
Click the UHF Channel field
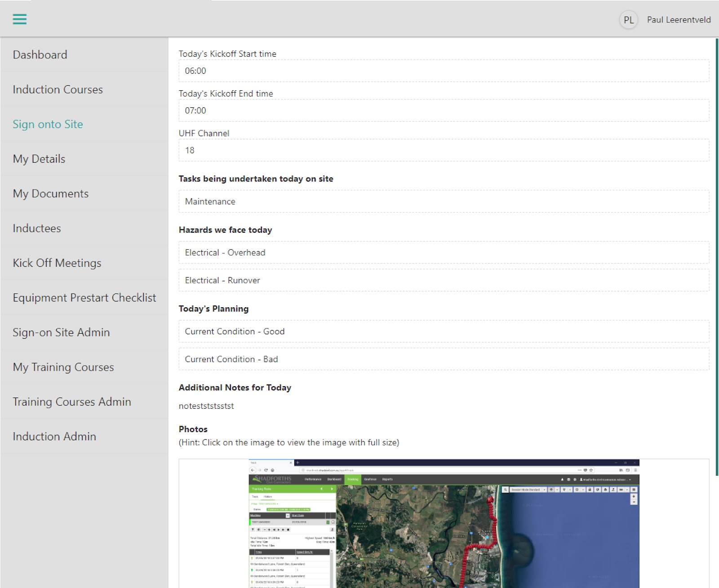[444, 150]
